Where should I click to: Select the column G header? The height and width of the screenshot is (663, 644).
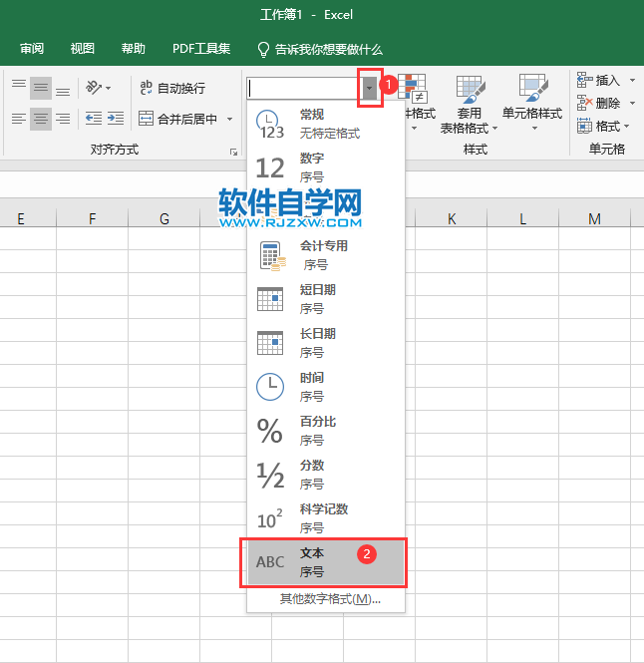click(164, 218)
